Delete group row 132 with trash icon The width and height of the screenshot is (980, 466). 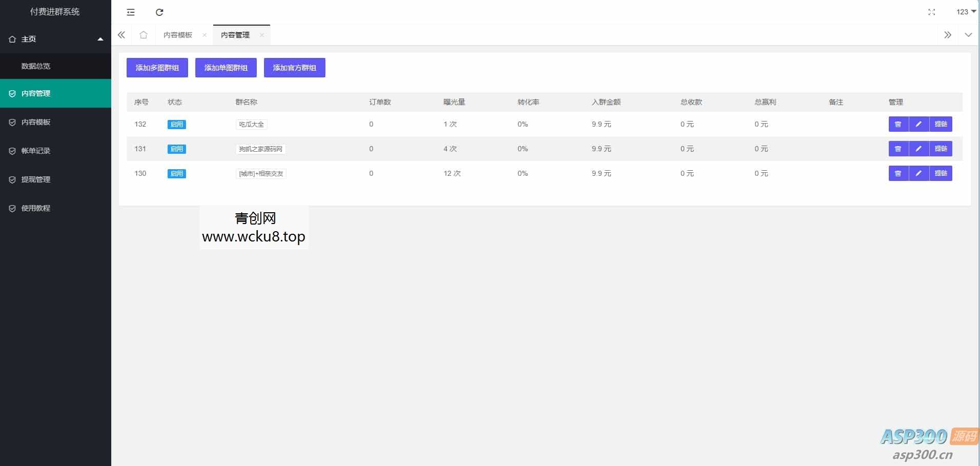tap(898, 124)
